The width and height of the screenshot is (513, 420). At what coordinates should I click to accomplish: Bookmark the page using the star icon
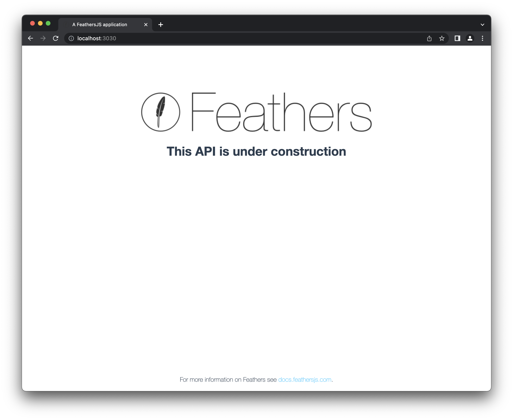(442, 38)
